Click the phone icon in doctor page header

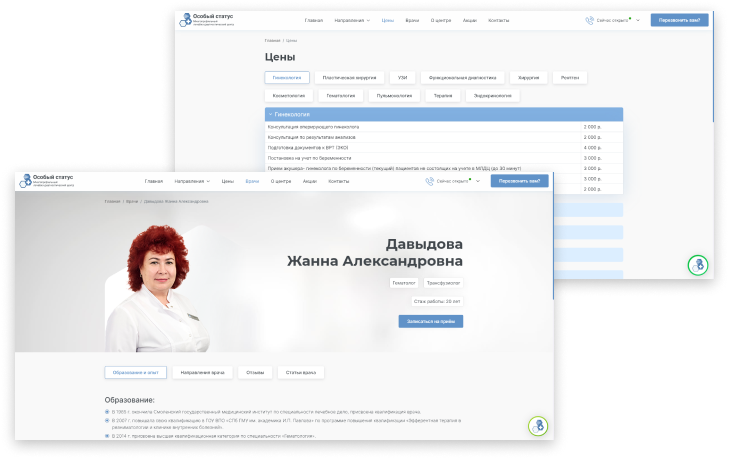click(x=429, y=182)
